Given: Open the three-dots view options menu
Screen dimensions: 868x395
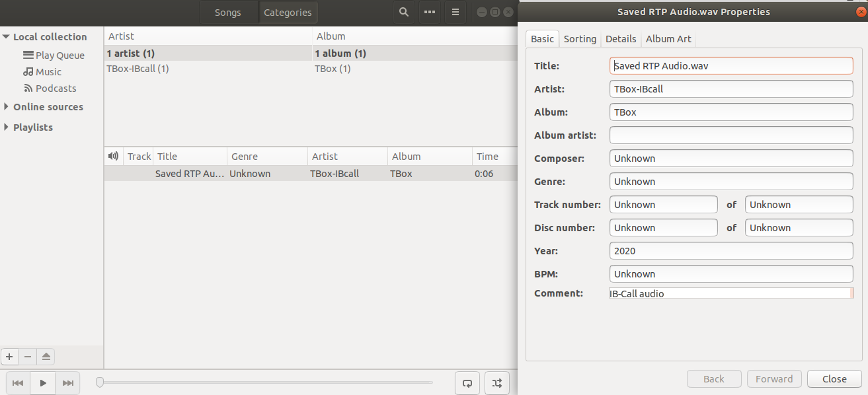Looking at the screenshot, I should 430,13.
